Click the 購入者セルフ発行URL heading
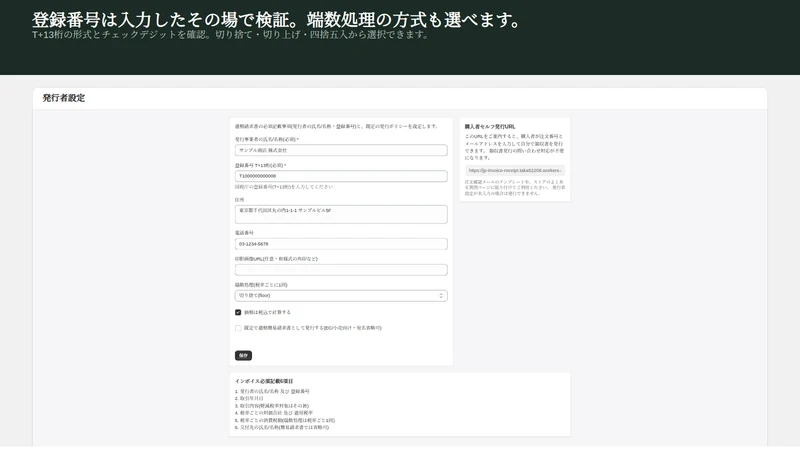This screenshot has height=450, width=800. pos(490,127)
